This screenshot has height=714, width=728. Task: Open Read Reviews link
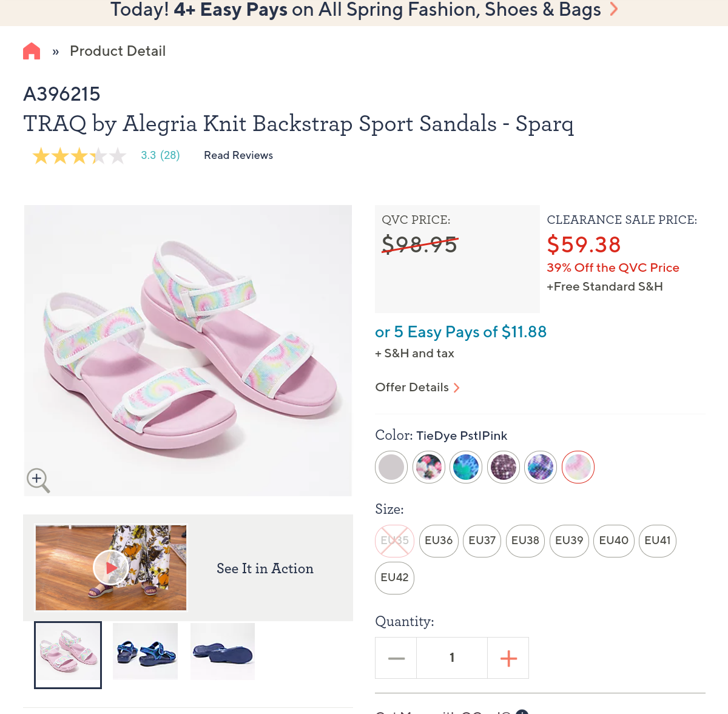[238, 155]
